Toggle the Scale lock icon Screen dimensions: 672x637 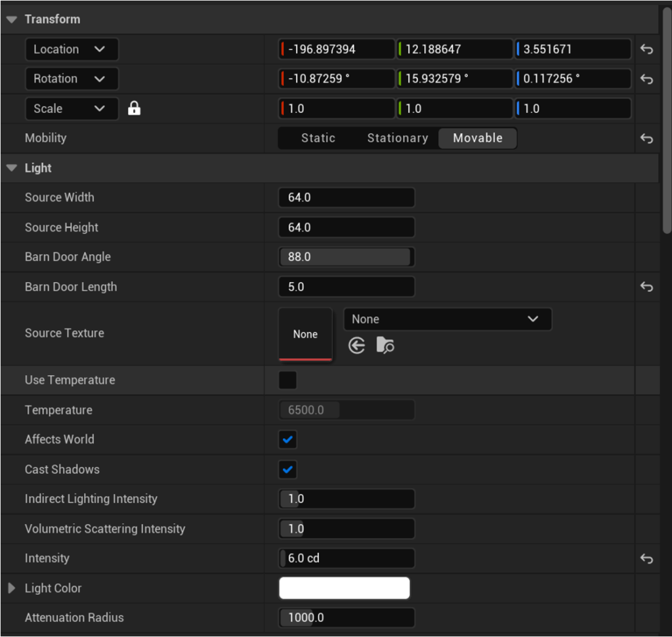(x=134, y=108)
